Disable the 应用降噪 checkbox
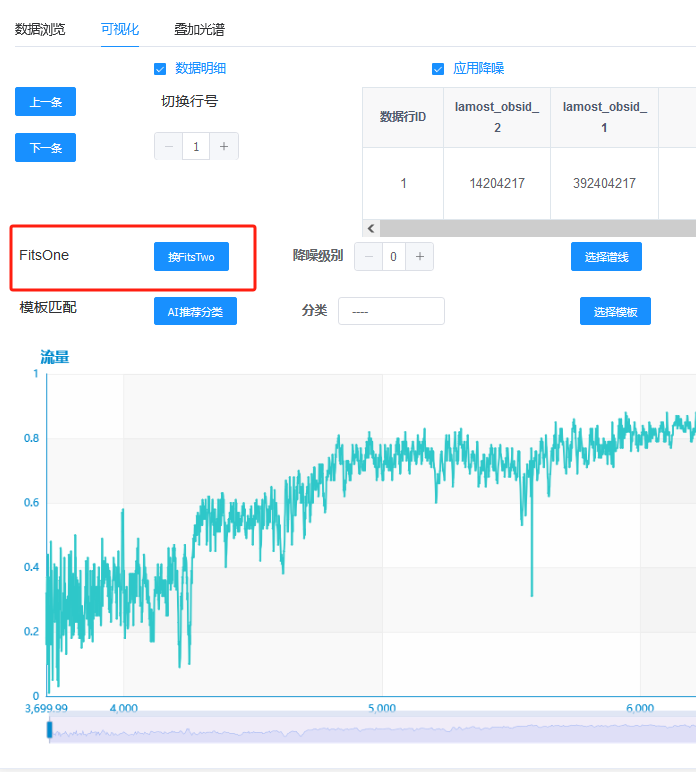The image size is (696, 772). pyautogui.click(x=437, y=69)
